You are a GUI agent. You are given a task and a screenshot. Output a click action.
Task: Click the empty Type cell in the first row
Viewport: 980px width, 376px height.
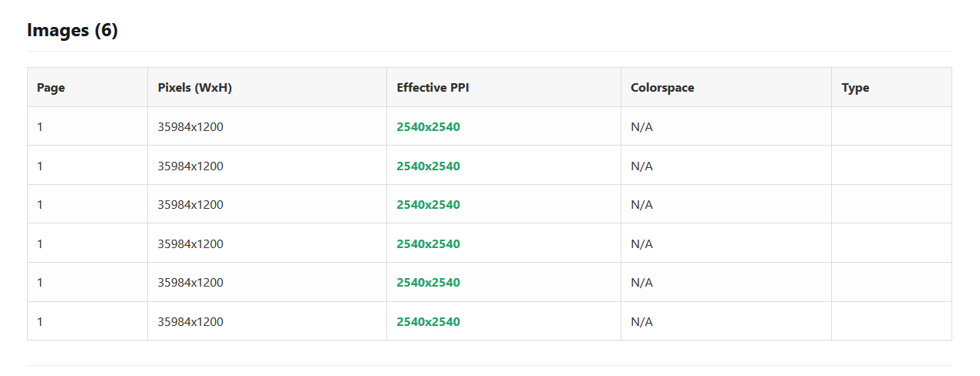(891, 127)
